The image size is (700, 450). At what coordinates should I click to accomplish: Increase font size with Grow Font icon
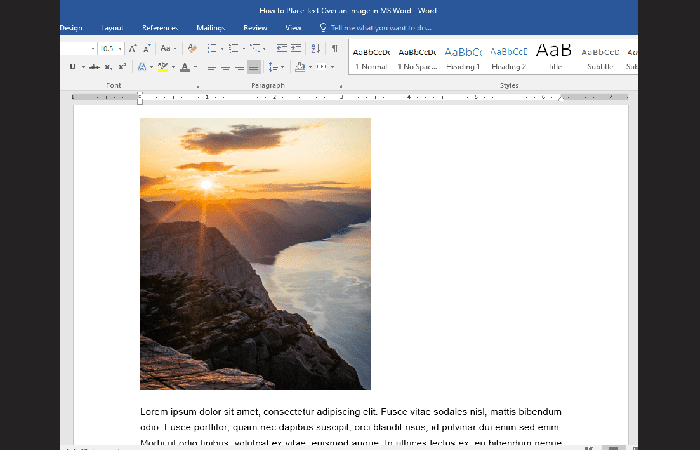click(x=133, y=48)
